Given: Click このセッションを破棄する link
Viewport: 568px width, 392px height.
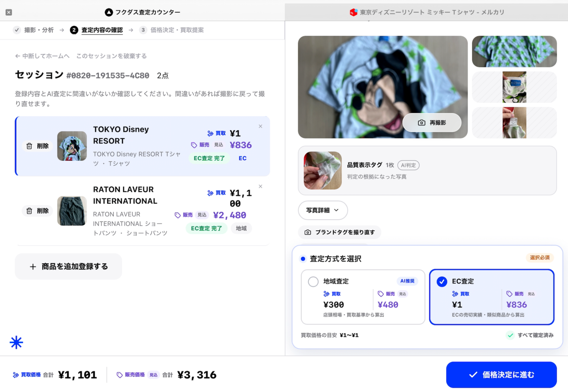Looking at the screenshot, I should pos(111,56).
